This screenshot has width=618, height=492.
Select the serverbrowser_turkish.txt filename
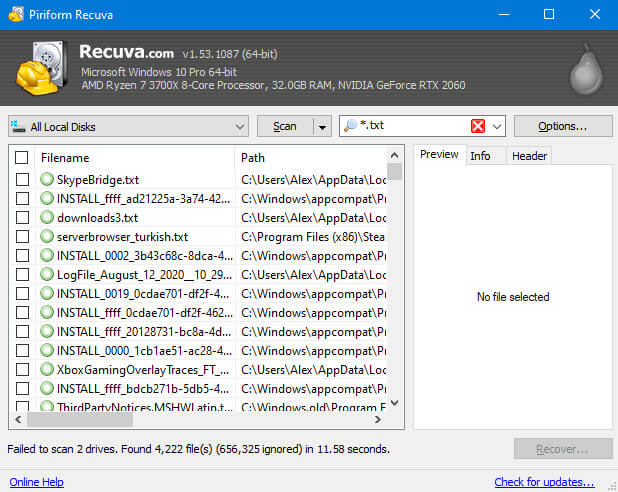[x=123, y=237]
